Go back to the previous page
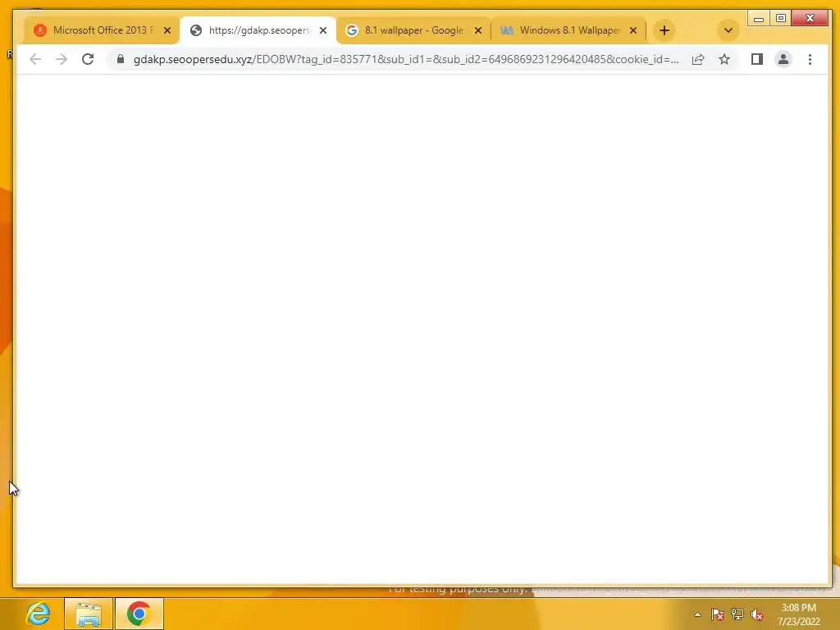Image resolution: width=840 pixels, height=630 pixels. pyautogui.click(x=35, y=59)
